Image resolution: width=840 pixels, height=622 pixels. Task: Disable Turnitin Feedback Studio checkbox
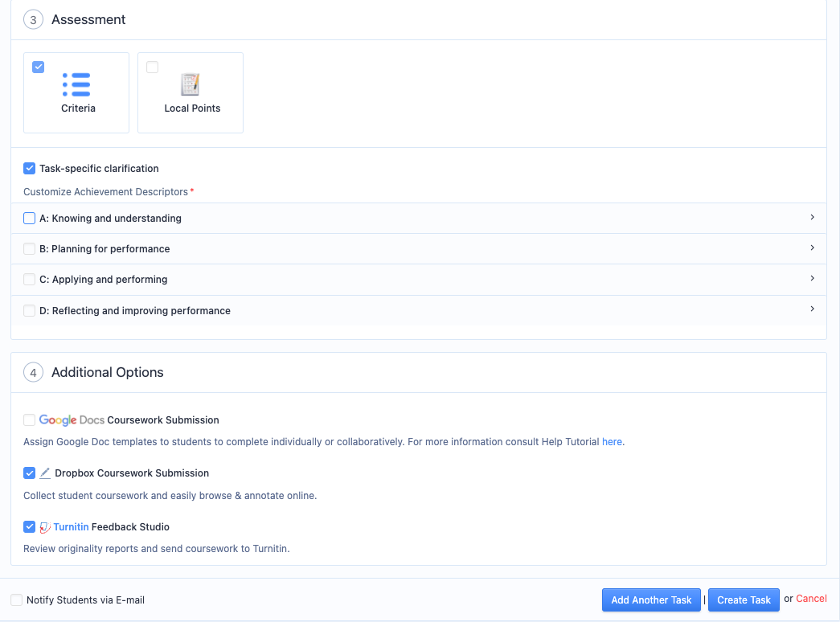[x=30, y=527]
